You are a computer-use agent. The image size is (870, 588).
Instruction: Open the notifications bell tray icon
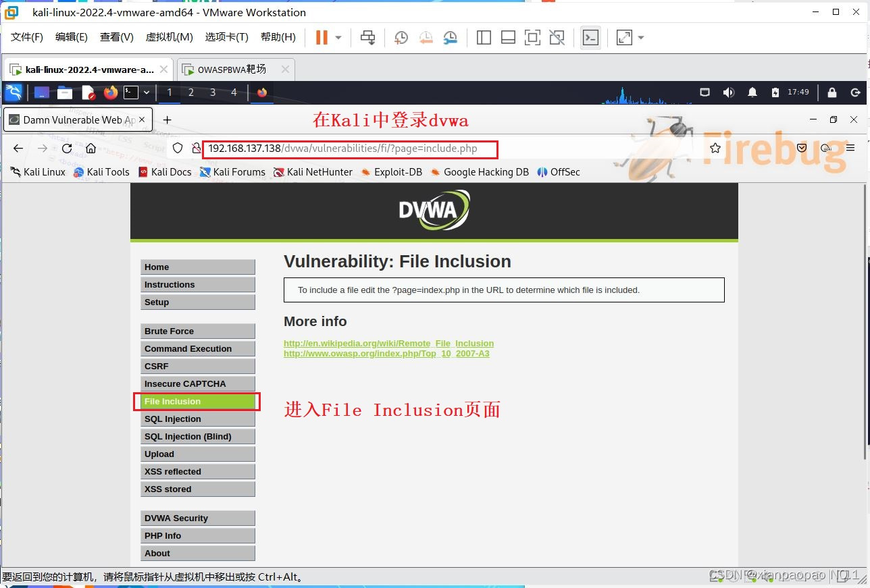tap(752, 92)
